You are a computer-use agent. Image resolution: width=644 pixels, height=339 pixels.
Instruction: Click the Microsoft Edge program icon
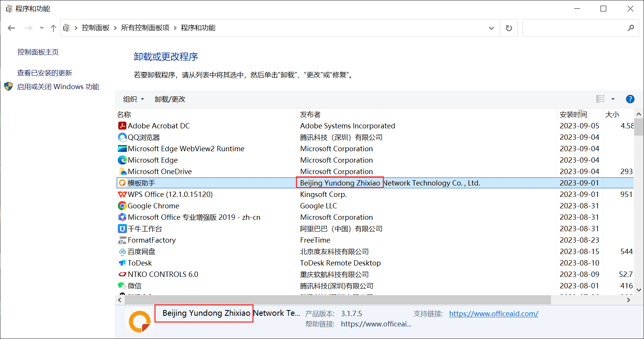point(122,160)
